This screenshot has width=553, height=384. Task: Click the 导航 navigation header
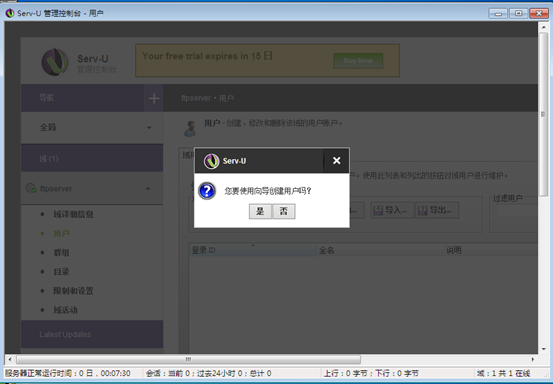tap(82, 98)
